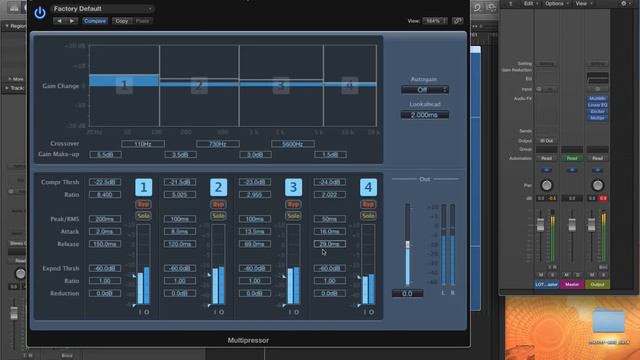Click the plugin link chain icon
Image resolution: width=640 pixels, height=360 pixels.
coord(458,21)
